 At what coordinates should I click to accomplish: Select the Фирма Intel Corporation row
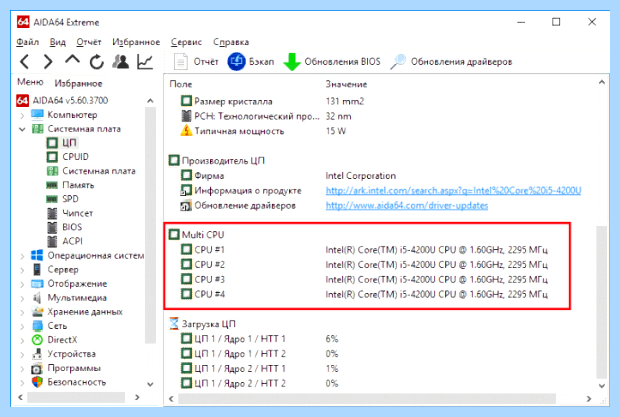(x=288, y=175)
